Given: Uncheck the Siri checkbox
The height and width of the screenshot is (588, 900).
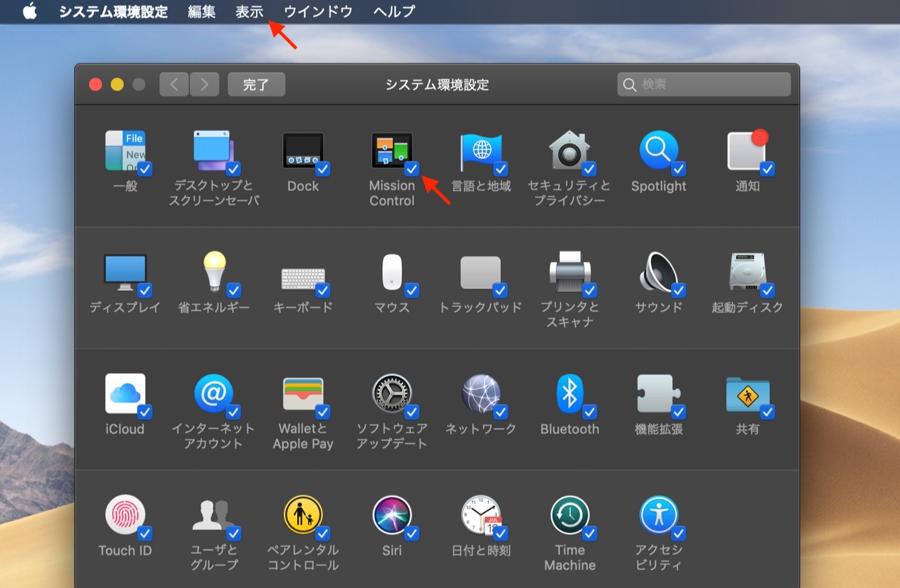Looking at the screenshot, I should [x=412, y=532].
